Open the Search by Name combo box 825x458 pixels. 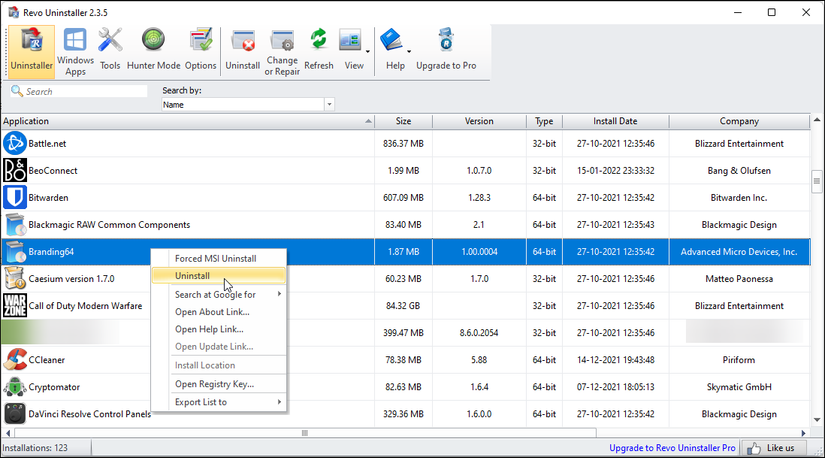[x=247, y=105]
